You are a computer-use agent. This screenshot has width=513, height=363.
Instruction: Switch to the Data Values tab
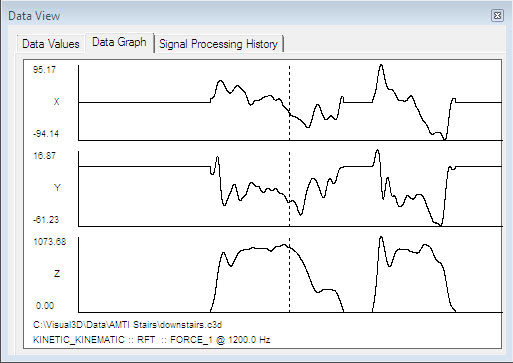coord(51,44)
